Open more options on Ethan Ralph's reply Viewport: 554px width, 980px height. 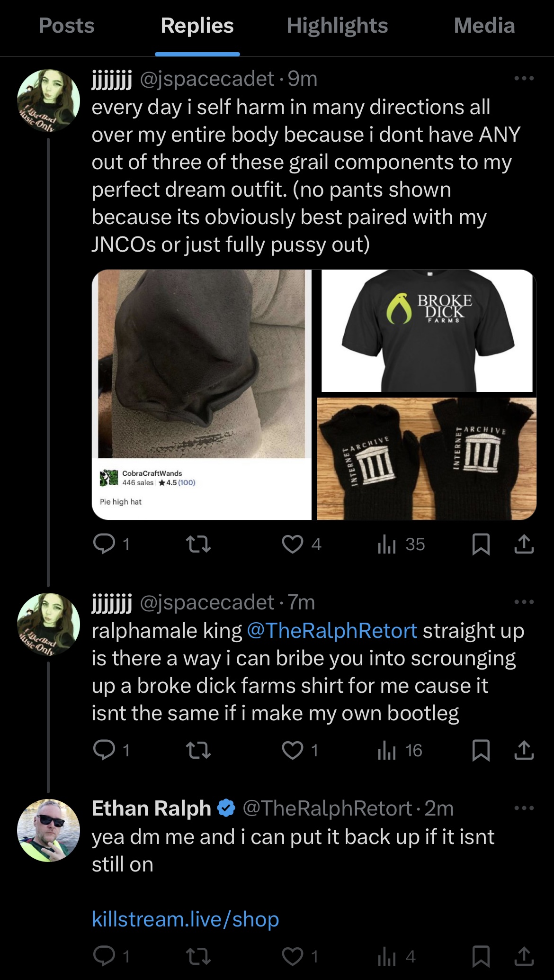point(524,808)
